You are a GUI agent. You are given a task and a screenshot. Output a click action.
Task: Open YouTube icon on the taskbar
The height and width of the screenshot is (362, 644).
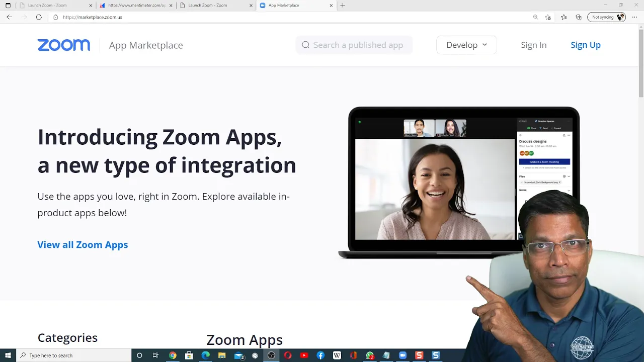point(304,355)
